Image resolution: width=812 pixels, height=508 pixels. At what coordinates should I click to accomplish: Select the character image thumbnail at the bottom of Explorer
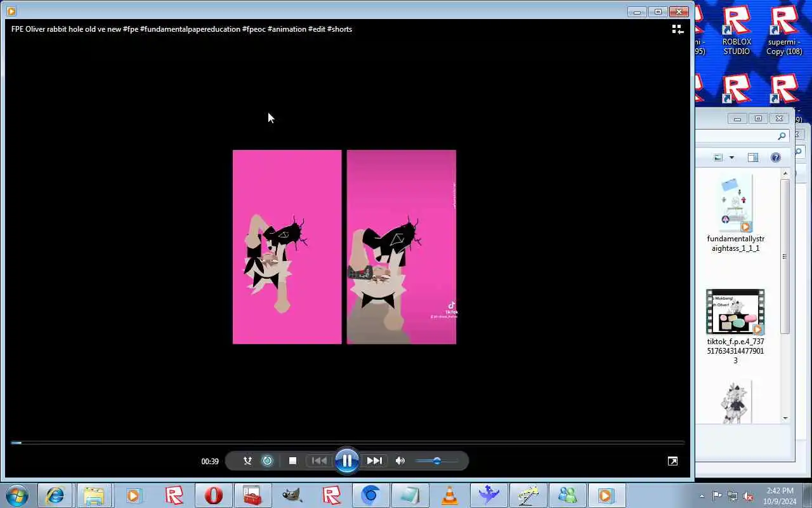pyautogui.click(x=735, y=402)
